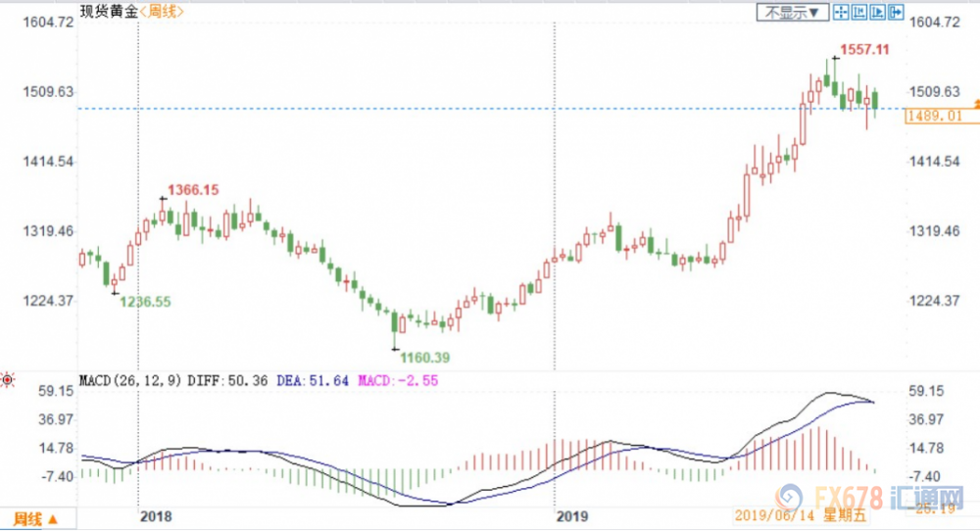Image resolution: width=980 pixels, height=531 pixels.
Task: Jump to latest data arrow icon
Action: [x=897, y=13]
